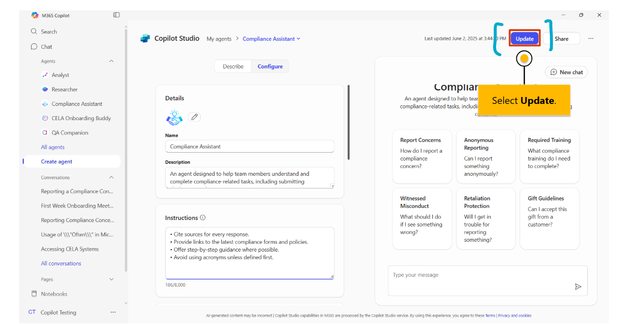Click the configure panel vertical scrollbar
This screenshot has width=644, height=324.
point(349,122)
